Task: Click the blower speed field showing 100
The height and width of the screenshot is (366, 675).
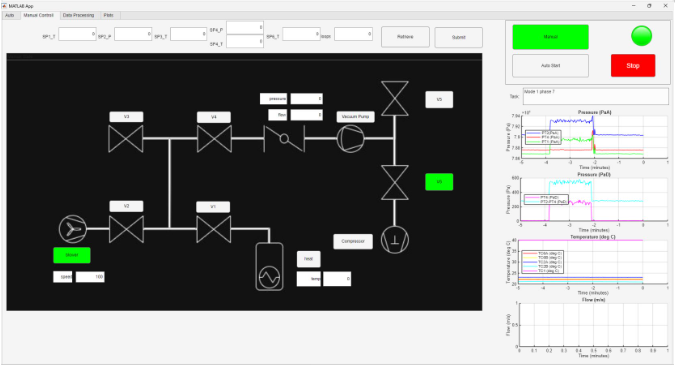Action: (90, 276)
